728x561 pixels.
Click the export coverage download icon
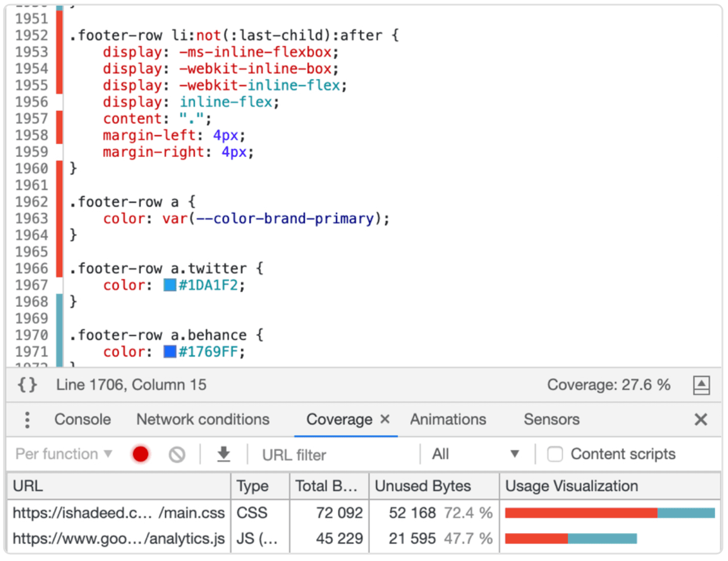click(x=223, y=454)
